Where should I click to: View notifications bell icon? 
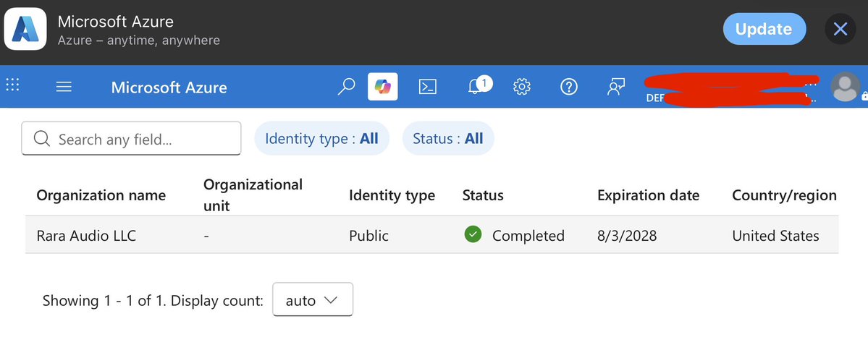pos(479,85)
